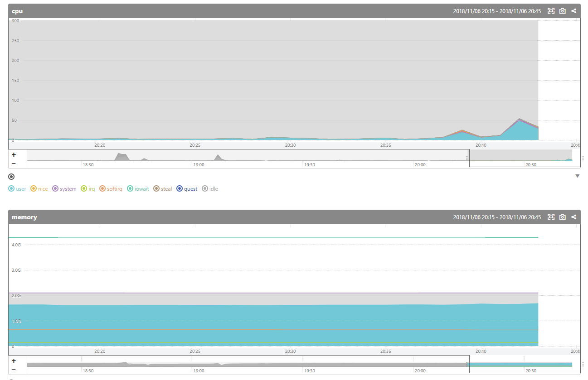Toggle the nice series in cpu legend
This screenshot has height=380, width=588.
pos(39,189)
